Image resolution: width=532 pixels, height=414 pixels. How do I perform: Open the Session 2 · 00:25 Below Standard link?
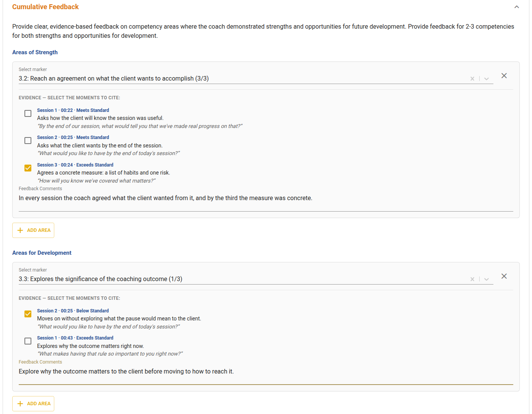[73, 311]
